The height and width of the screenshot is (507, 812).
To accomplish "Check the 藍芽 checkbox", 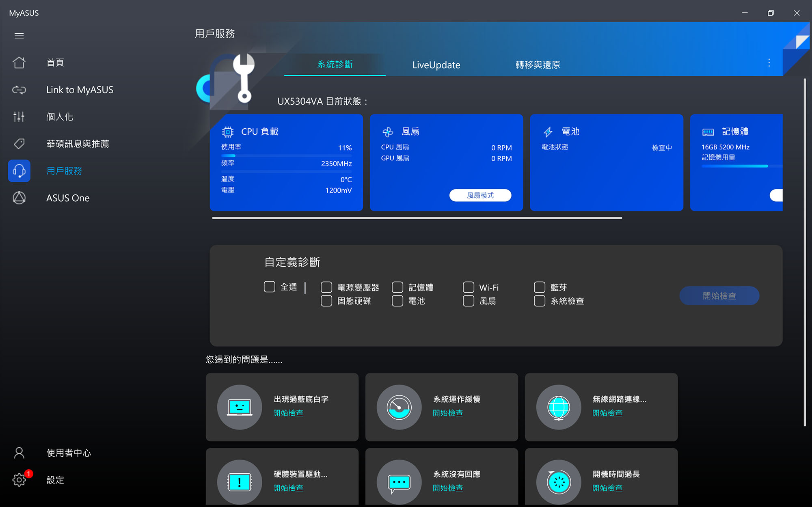I will click(x=540, y=287).
